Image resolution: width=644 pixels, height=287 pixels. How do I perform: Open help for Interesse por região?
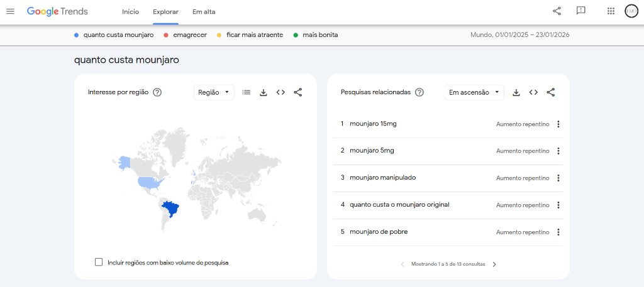click(x=157, y=92)
